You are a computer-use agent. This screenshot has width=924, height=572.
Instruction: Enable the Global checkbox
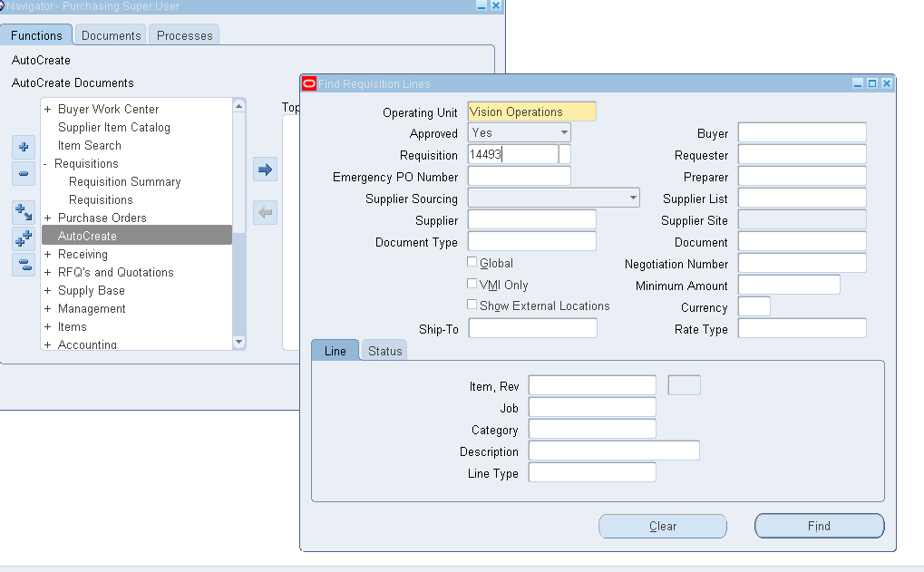[472, 262]
